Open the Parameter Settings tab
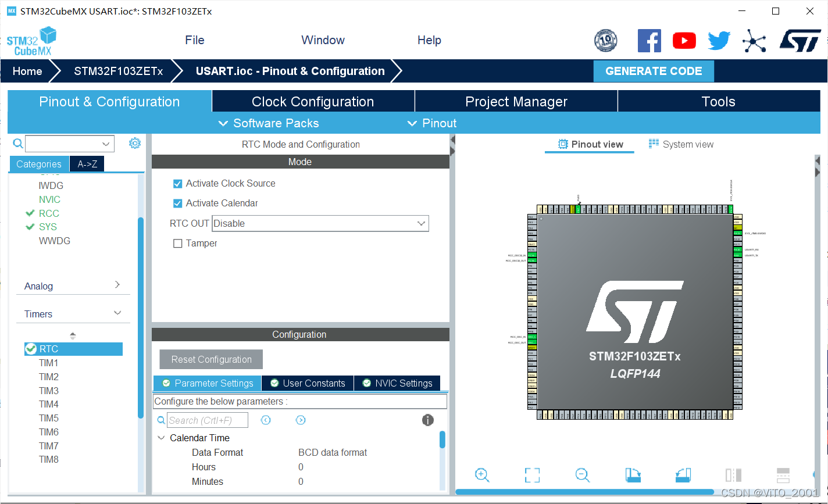828x504 pixels. coord(208,383)
